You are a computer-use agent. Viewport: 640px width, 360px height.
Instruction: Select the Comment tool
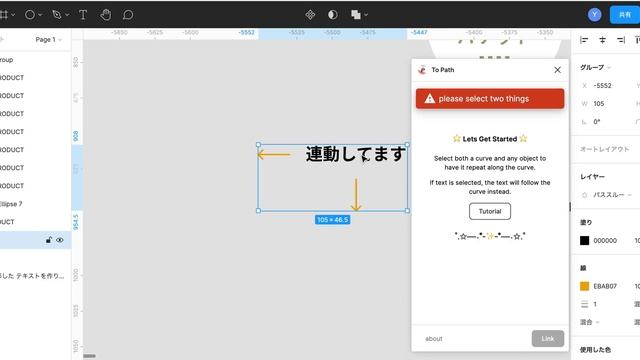tap(128, 15)
